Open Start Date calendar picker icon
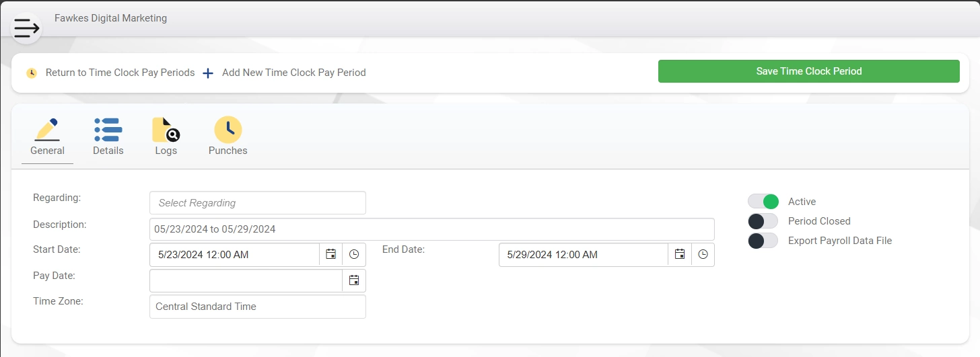The height and width of the screenshot is (357, 980). tap(330, 255)
